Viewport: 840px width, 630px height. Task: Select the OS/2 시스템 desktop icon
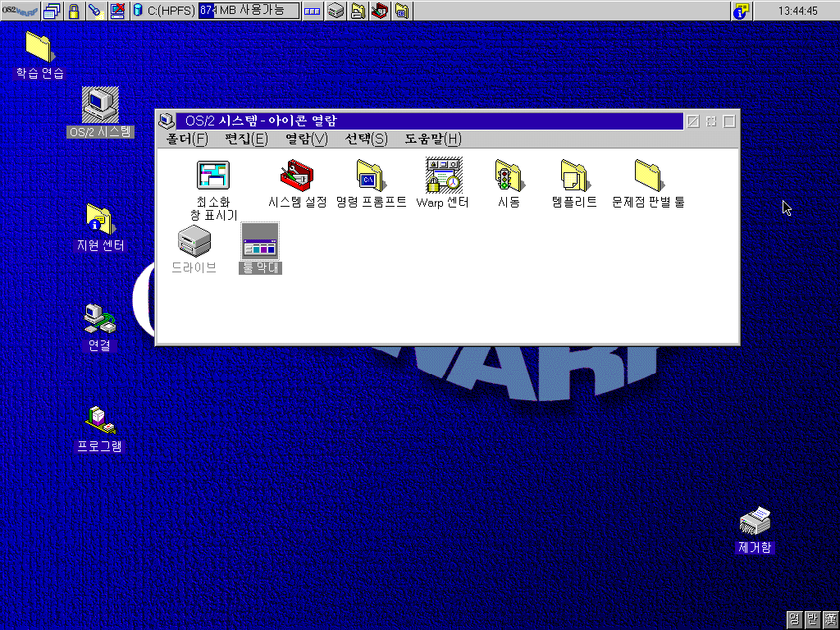[100, 112]
